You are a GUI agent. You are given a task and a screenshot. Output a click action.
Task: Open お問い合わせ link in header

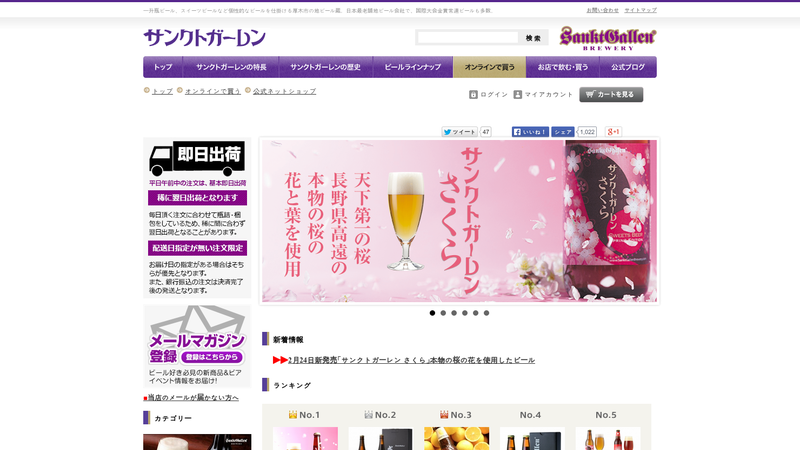(x=602, y=10)
